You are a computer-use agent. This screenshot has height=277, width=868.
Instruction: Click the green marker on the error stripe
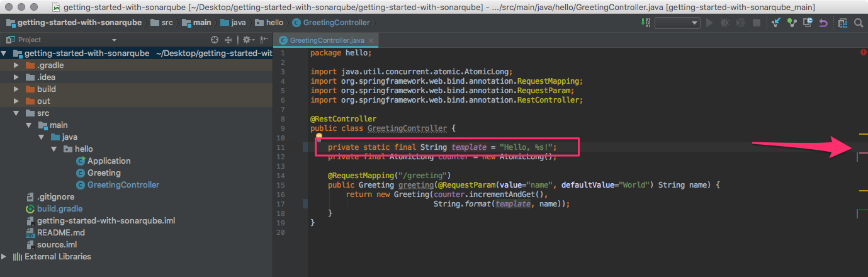point(863,208)
